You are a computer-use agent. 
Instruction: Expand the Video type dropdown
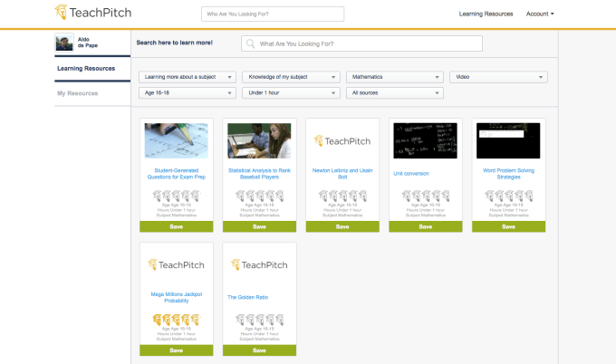(498, 77)
